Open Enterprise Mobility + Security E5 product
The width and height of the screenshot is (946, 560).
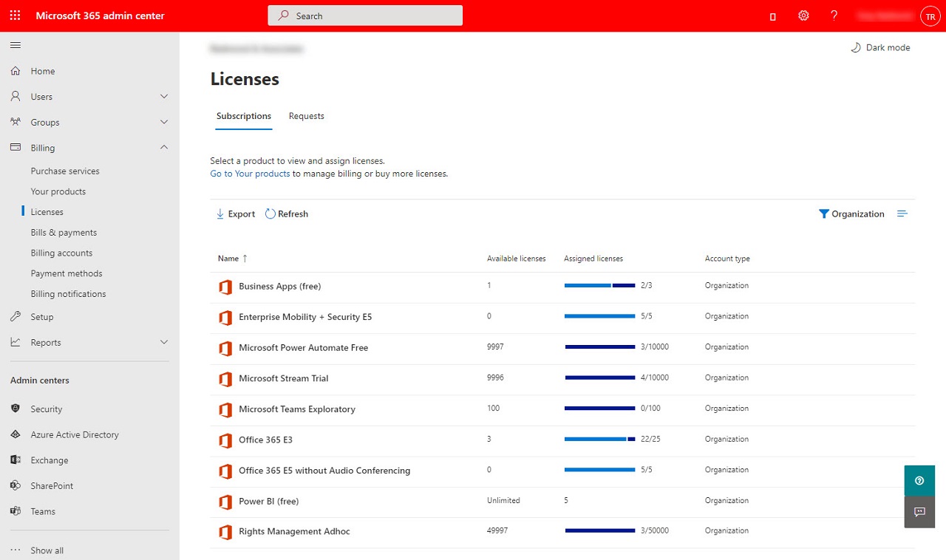(305, 317)
